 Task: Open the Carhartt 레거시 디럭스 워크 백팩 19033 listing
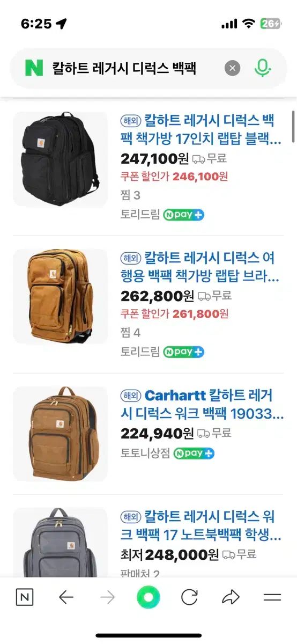203,405
